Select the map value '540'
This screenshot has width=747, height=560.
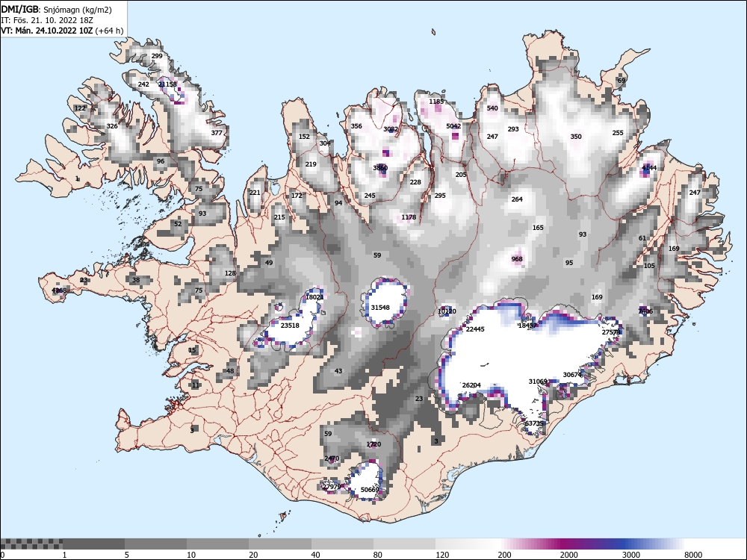[x=492, y=108]
